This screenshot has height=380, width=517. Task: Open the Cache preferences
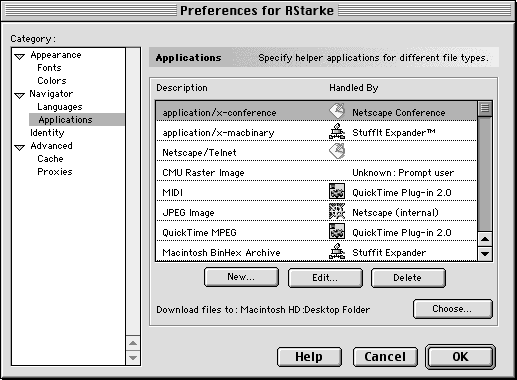(x=50, y=159)
